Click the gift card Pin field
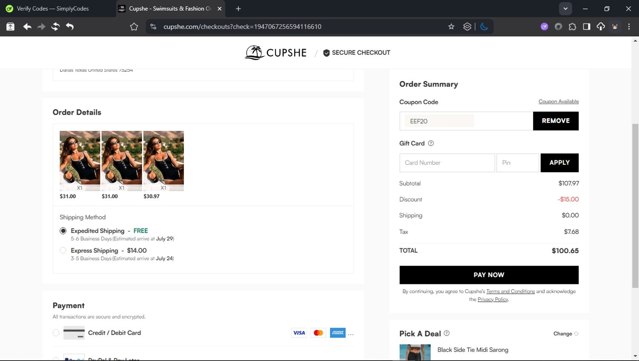639x361 pixels. point(518,163)
